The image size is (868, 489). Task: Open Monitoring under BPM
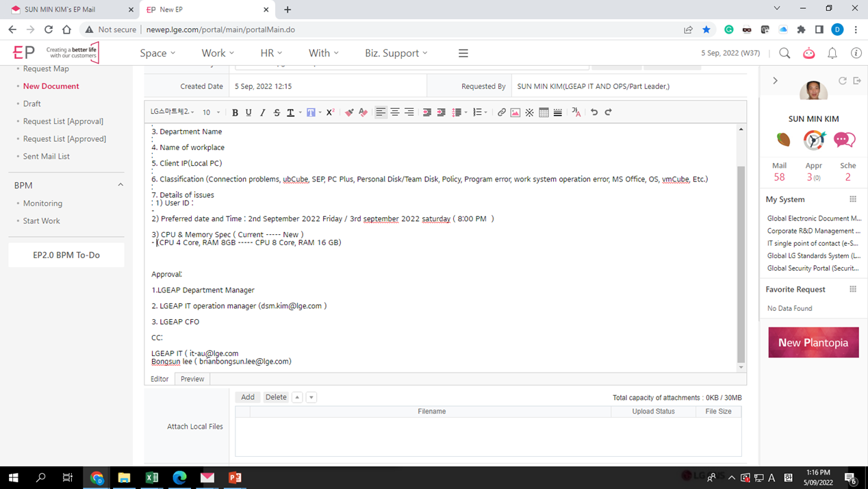click(42, 203)
